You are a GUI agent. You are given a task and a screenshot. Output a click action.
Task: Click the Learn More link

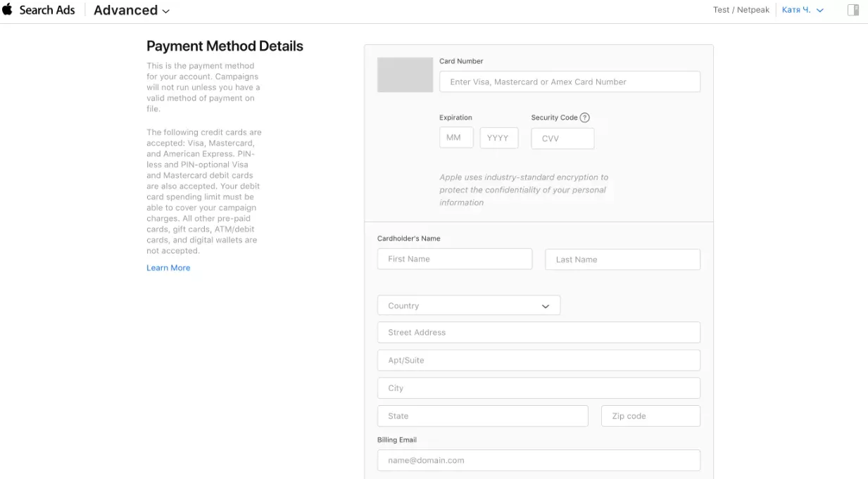[168, 268]
